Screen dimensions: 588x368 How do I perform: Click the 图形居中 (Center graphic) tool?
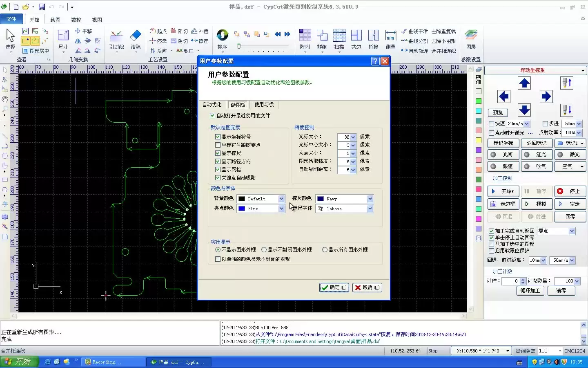36,51
